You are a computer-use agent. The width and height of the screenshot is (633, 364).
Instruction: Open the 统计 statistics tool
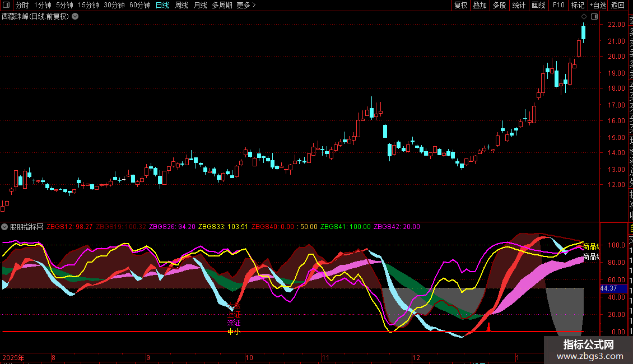[519, 5]
